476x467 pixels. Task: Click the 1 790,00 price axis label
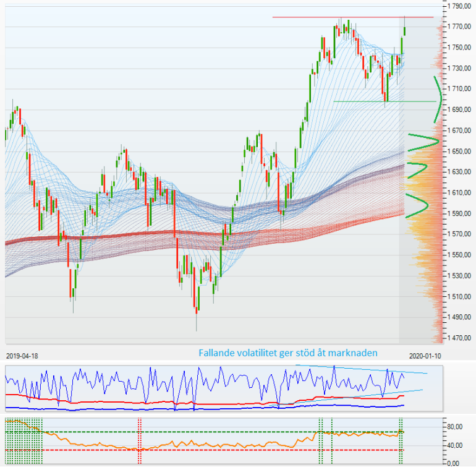(459, 6)
